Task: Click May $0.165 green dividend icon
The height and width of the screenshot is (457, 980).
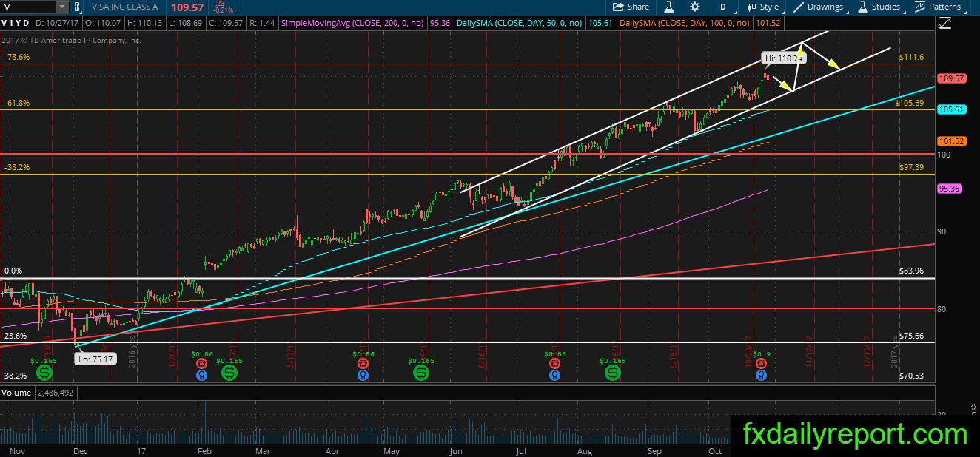Action: point(420,374)
